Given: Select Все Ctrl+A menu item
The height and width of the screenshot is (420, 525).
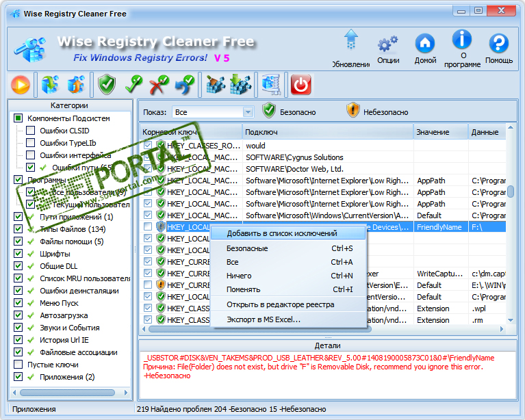Looking at the screenshot, I should (288, 262).
